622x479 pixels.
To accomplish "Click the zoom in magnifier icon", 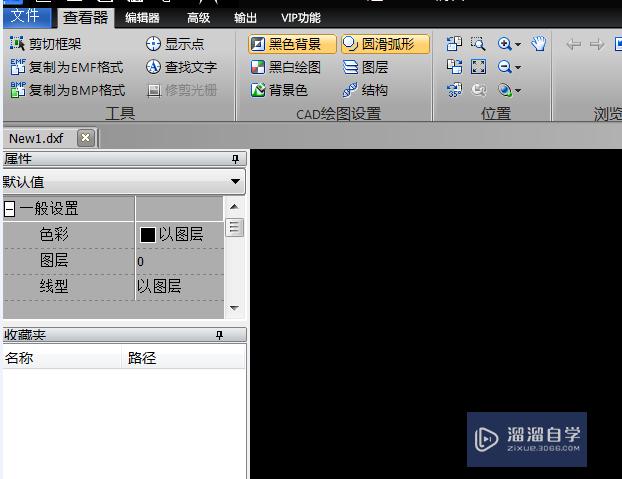I will click(504, 44).
